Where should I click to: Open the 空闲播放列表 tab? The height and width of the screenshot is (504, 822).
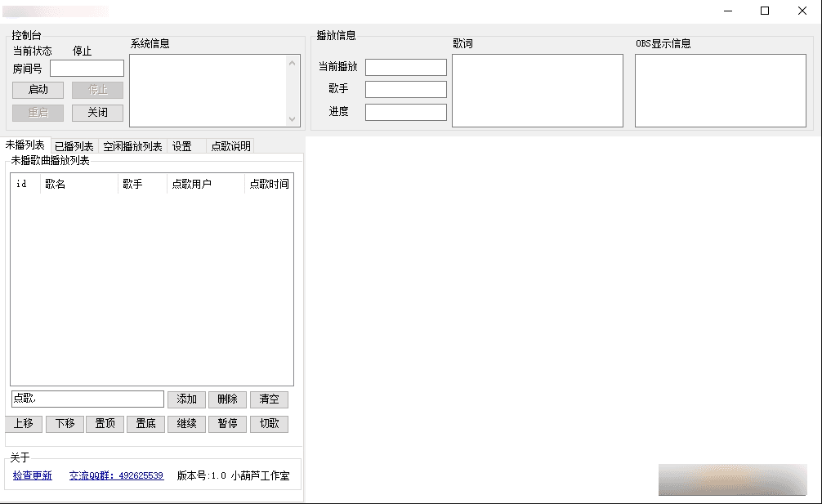click(132, 146)
